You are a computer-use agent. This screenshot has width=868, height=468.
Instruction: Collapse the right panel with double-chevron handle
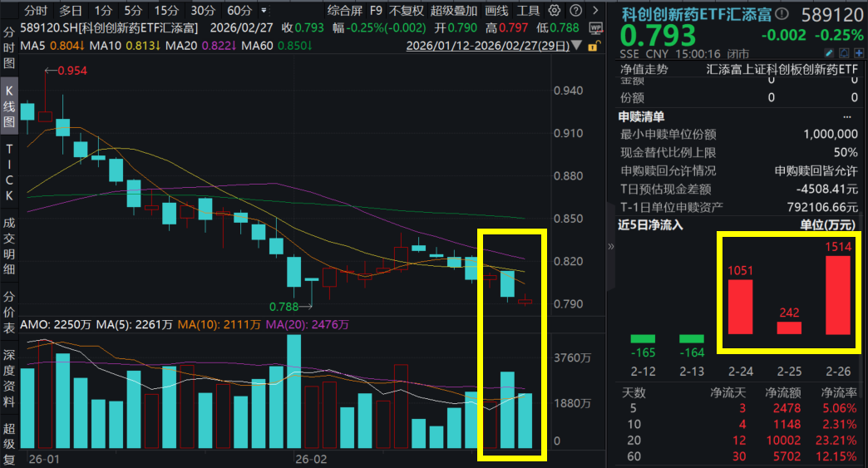[611, 246]
